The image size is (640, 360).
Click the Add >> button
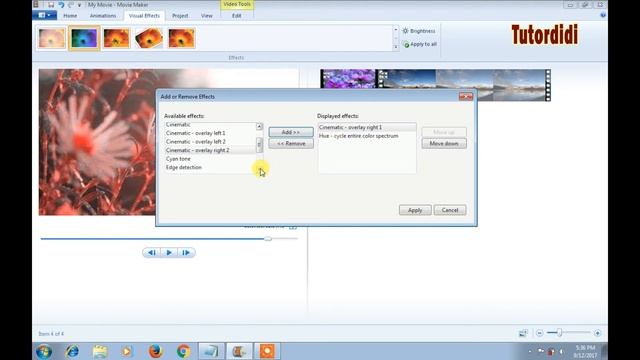(291, 132)
